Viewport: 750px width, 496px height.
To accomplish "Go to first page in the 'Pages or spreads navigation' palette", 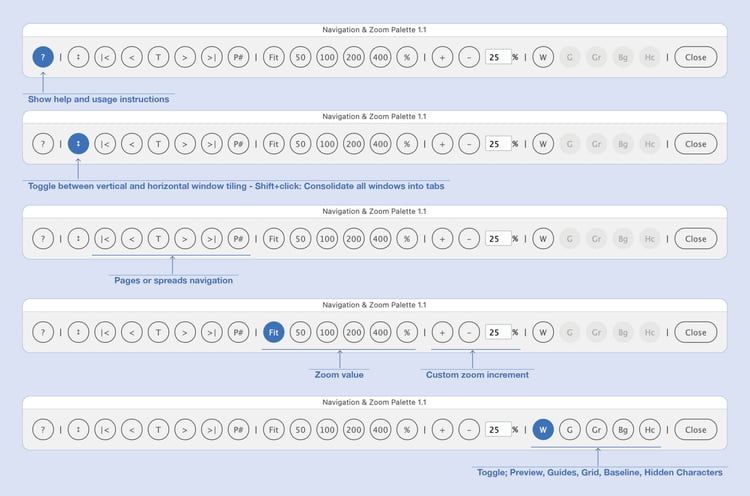I will (x=105, y=239).
